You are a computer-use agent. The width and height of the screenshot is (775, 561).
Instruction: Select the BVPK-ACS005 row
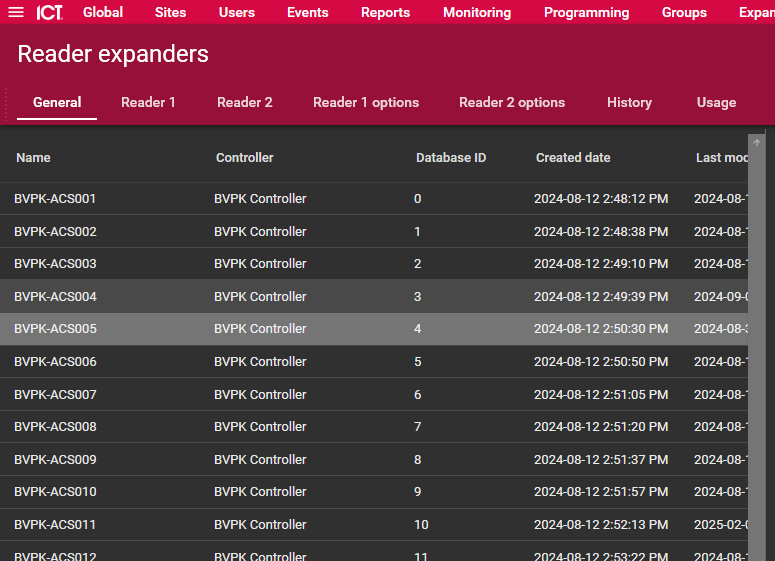click(374, 329)
